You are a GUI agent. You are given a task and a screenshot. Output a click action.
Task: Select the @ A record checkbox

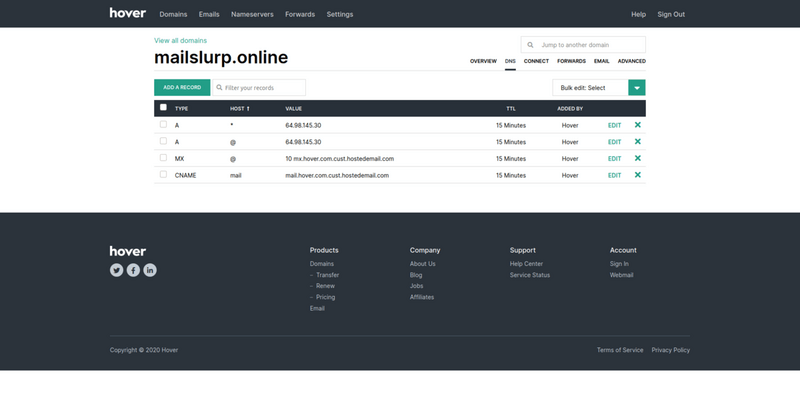pyautogui.click(x=163, y=141)
